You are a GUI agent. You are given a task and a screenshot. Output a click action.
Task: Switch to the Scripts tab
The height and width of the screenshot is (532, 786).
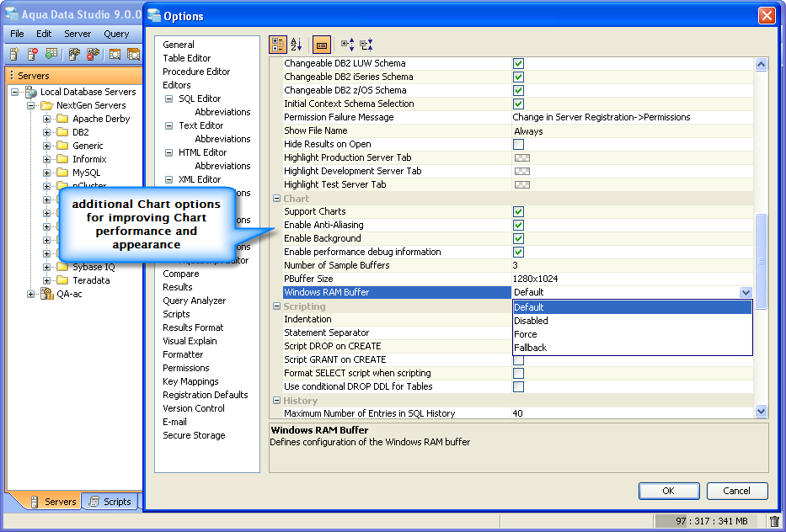coord(110,502)
